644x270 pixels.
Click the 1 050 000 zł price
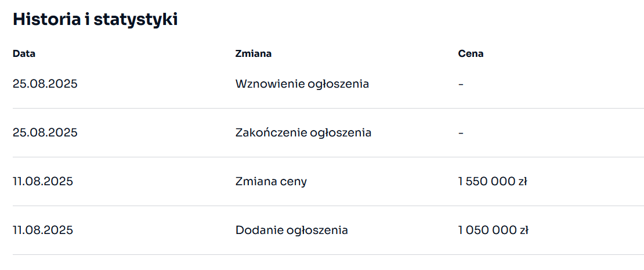(493, 230)
